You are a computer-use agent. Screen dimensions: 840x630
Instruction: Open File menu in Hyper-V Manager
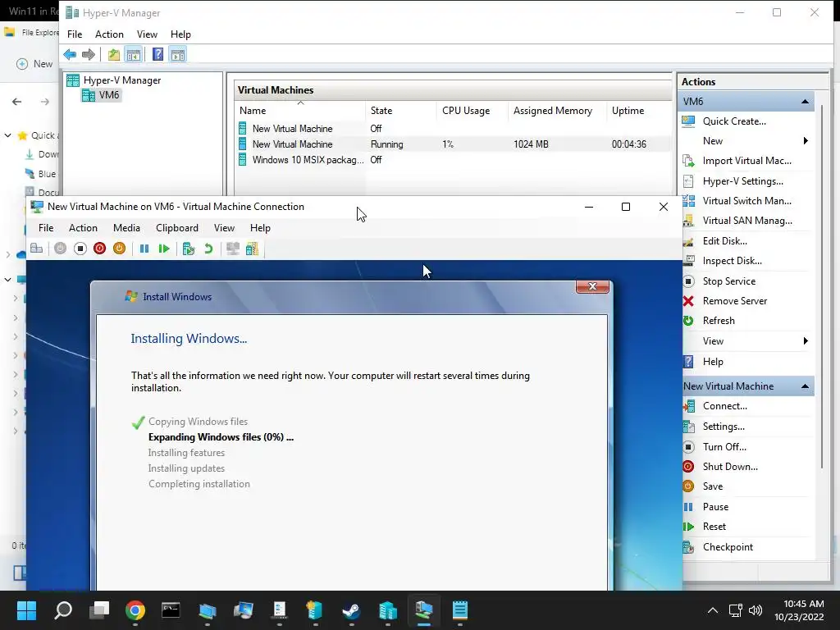(75, 34)
